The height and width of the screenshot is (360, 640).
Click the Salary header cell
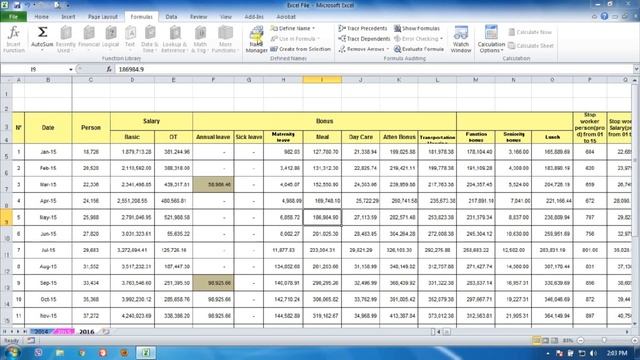(x=151, y=121)
